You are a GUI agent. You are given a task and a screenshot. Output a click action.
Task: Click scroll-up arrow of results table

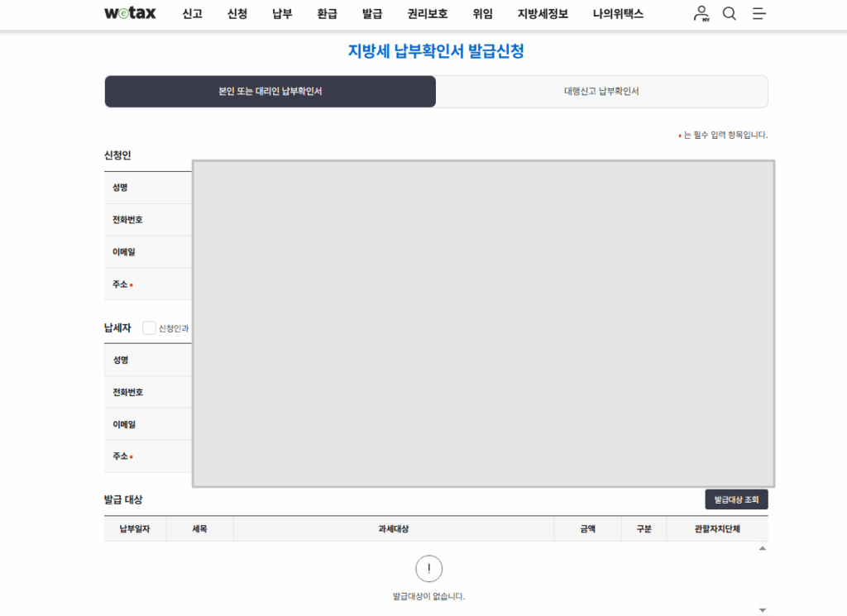click(762, 548)
